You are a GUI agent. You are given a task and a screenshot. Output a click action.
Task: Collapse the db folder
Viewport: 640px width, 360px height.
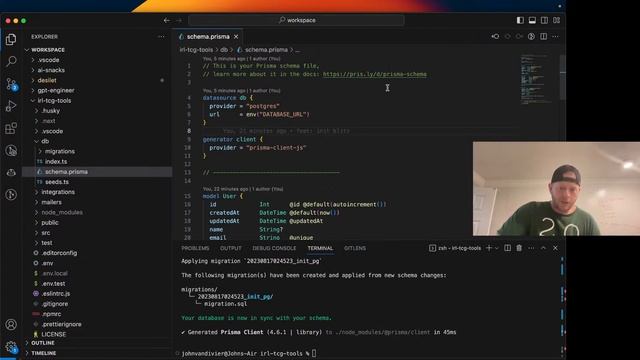pos(45,141)
